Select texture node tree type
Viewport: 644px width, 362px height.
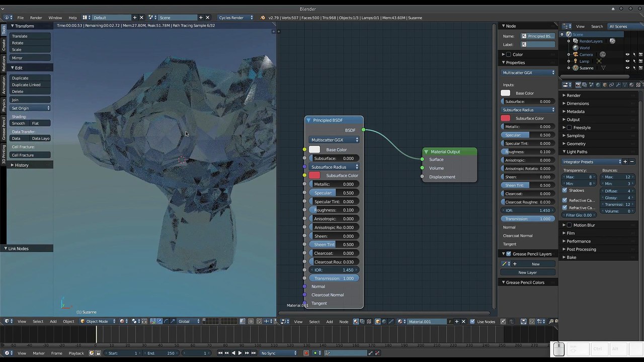click(369, 322)
